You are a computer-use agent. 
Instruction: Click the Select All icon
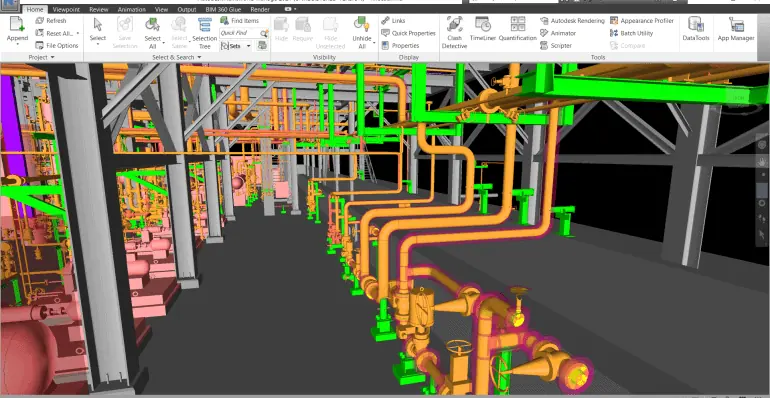click(x=152, y=25)
